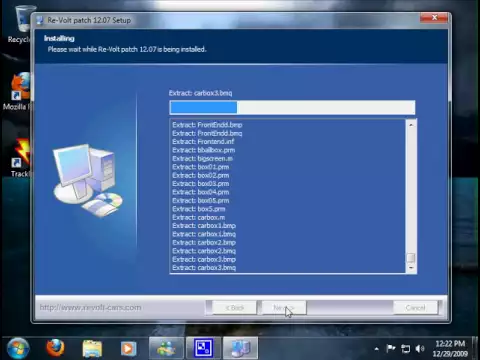Viewport: 480px width, 360px height.
Task: Select the setup installer taskbar icon
Action: point(240,349)
